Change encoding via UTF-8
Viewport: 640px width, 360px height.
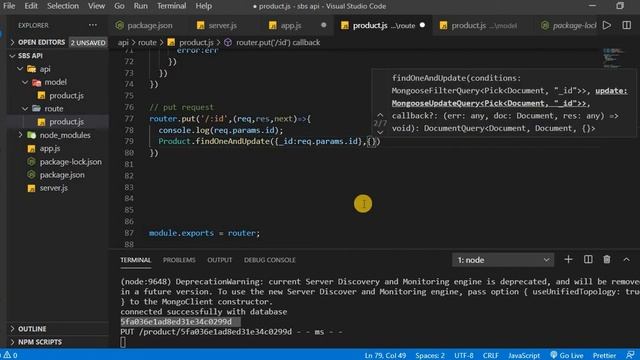(x=464, y=356)
